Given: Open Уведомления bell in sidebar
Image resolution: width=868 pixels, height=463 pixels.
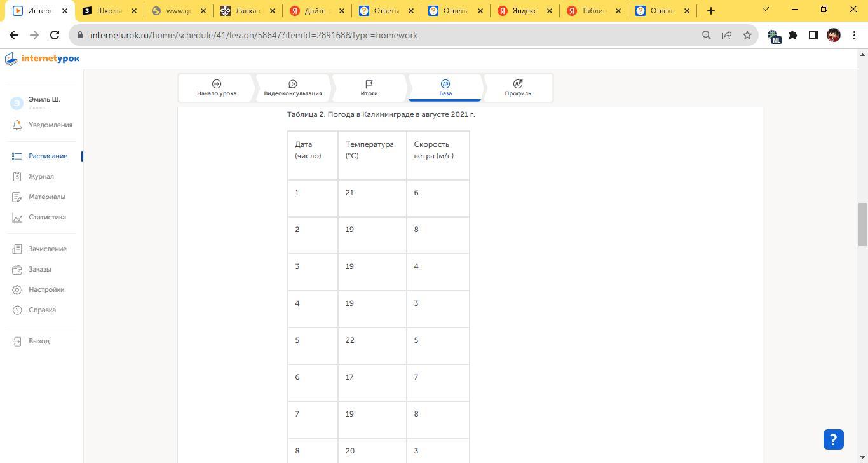Looking at the screenshot, I should (17, 125).
